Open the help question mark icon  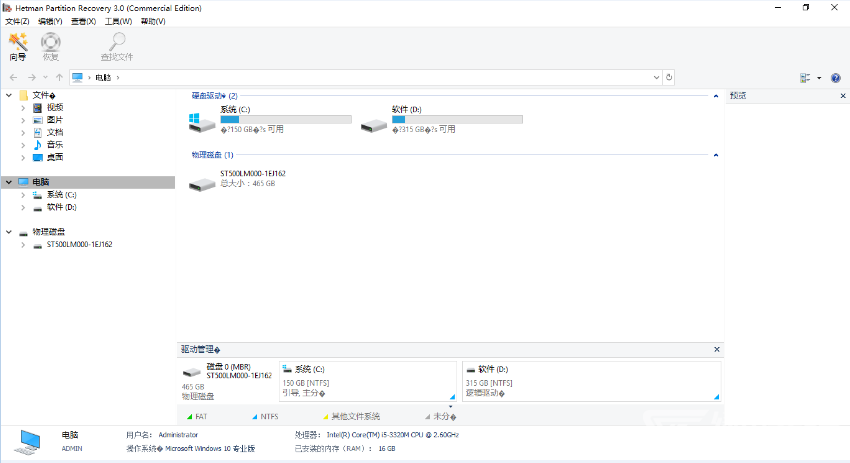pos(835,78)
